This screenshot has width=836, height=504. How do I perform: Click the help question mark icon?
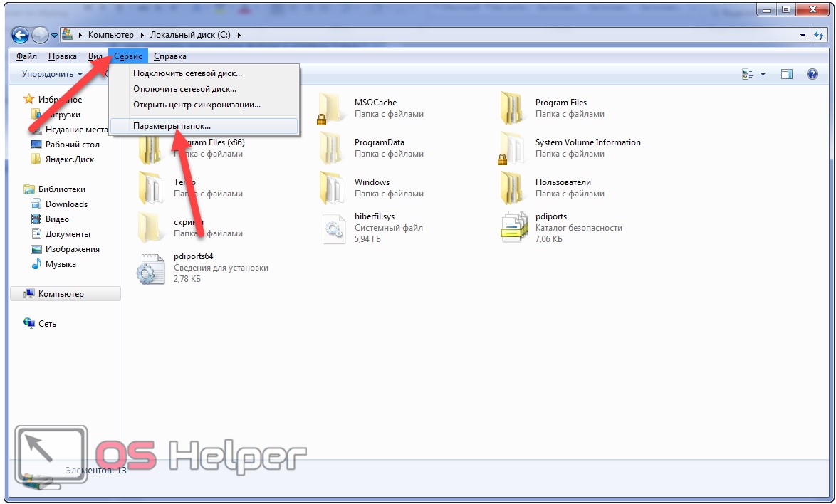[812, 74]
